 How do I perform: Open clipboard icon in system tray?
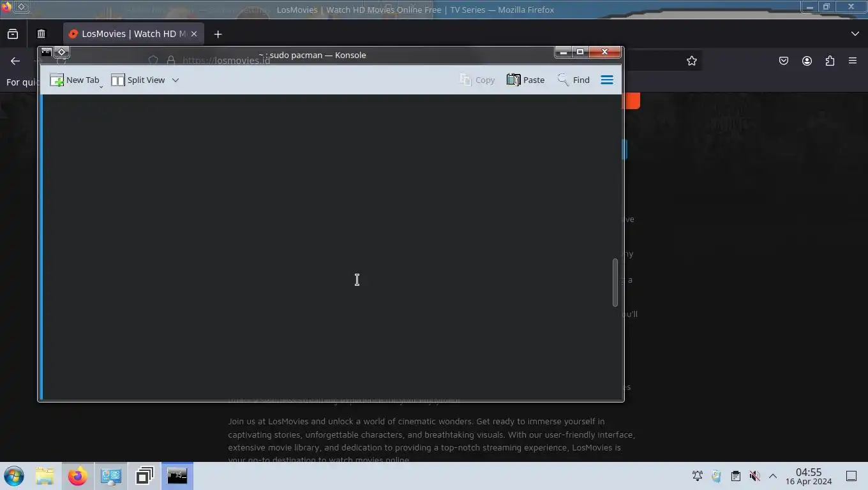coord(735,476)
